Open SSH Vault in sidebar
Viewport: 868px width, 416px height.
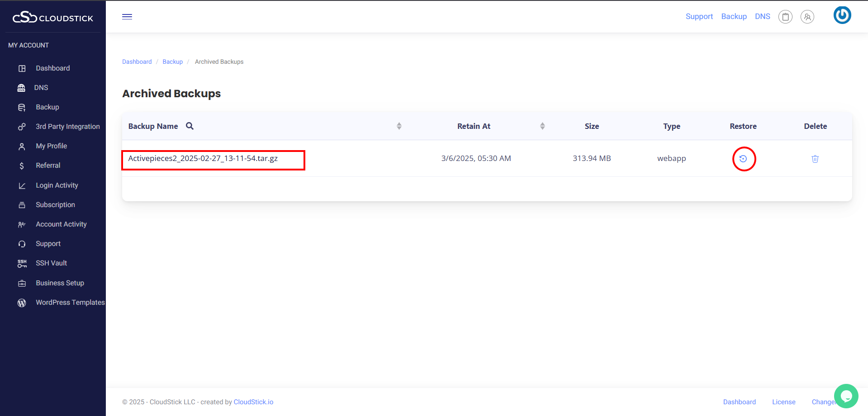tap(51, 263)
